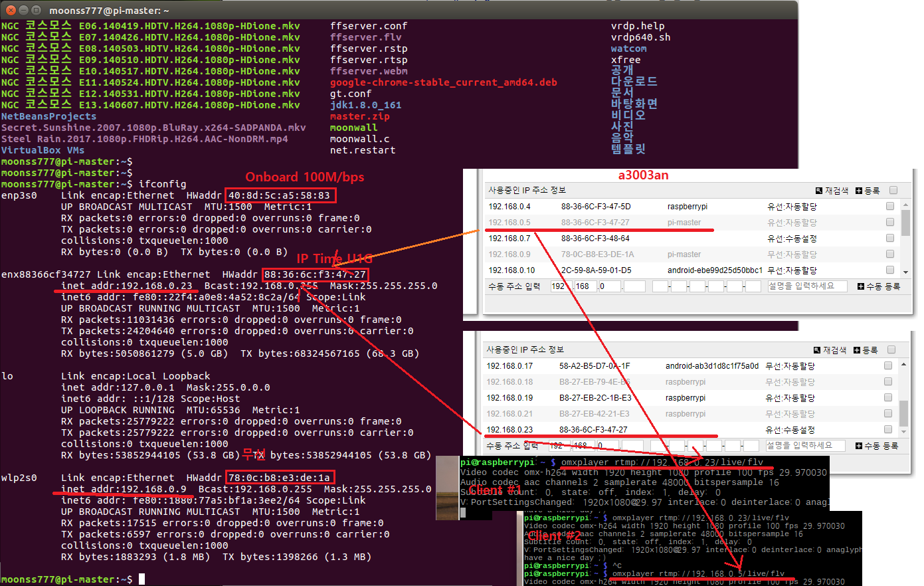The height and width of the screenshot is (586, 924).
Task: Select android-ab3d1d8c1f75a0d hostname
Action: click(712, 366)
